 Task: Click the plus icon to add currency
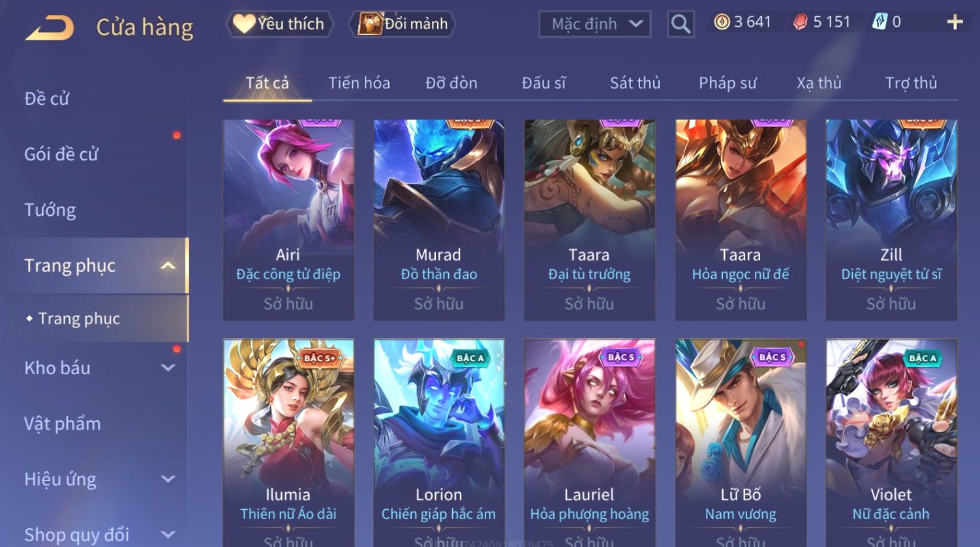click(x=955, y=22)
